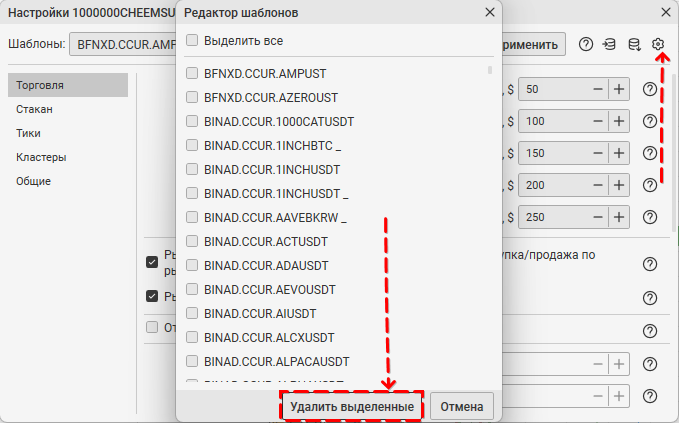Decrease the 150 value with minus

tap(598, 153)
